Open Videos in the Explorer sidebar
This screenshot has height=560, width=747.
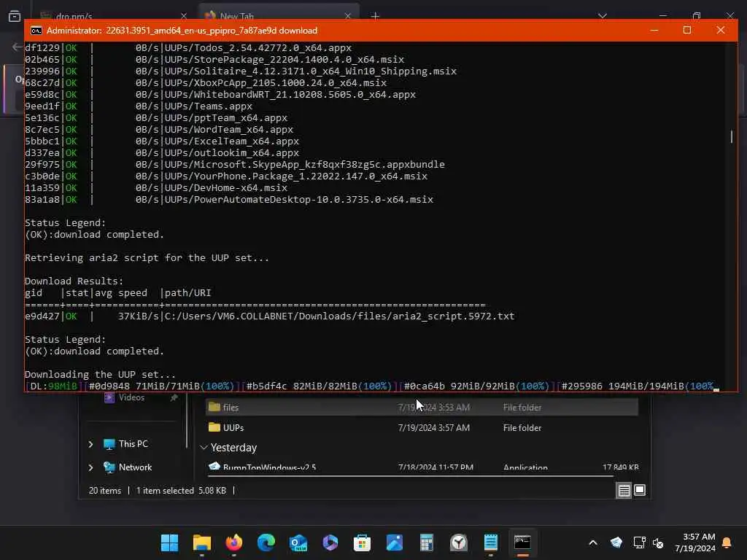click(124, 397)
